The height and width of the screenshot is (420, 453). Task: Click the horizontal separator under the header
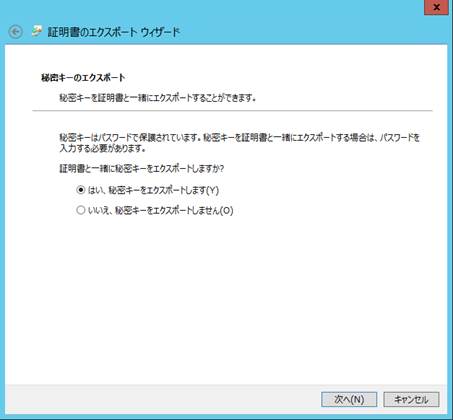tap(232, 110)
